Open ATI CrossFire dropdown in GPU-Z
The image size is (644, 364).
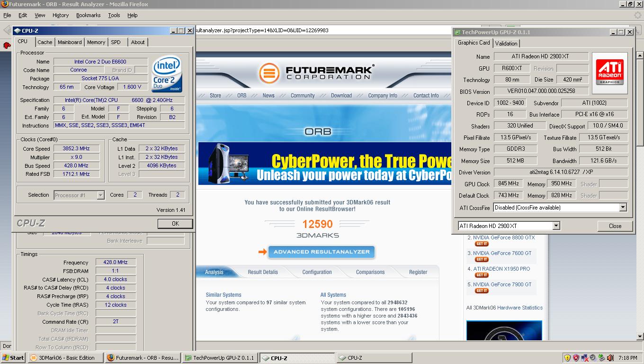pos(623,208)
